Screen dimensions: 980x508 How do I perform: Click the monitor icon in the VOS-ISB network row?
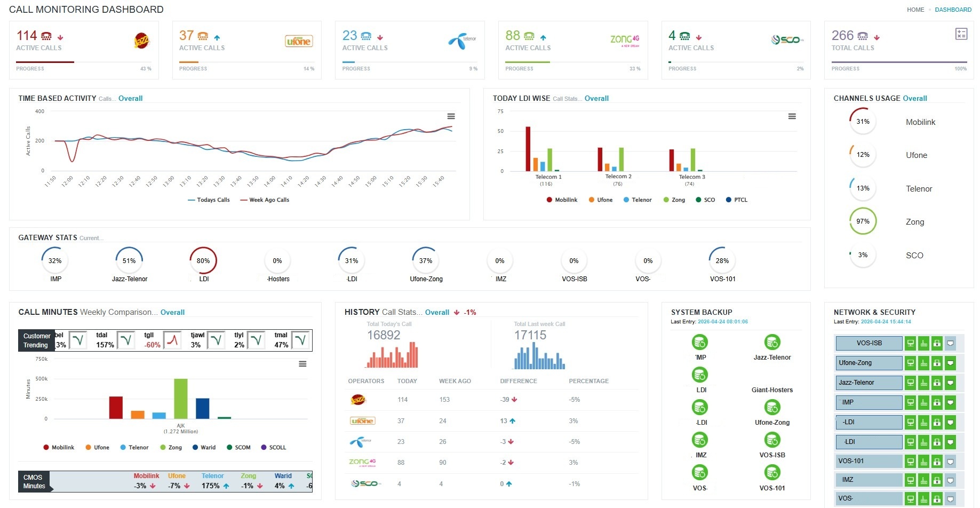pos(911,343)
